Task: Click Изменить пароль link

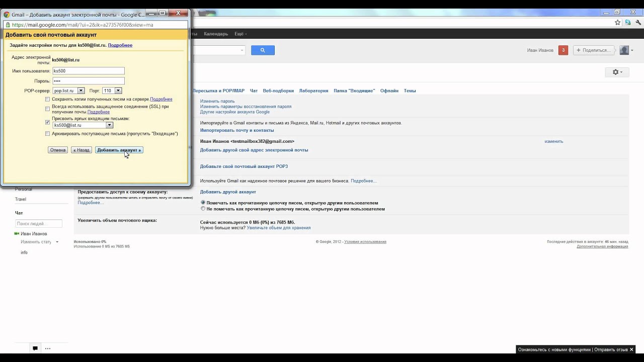Action: pyautogui.click(x=217, y=101)
